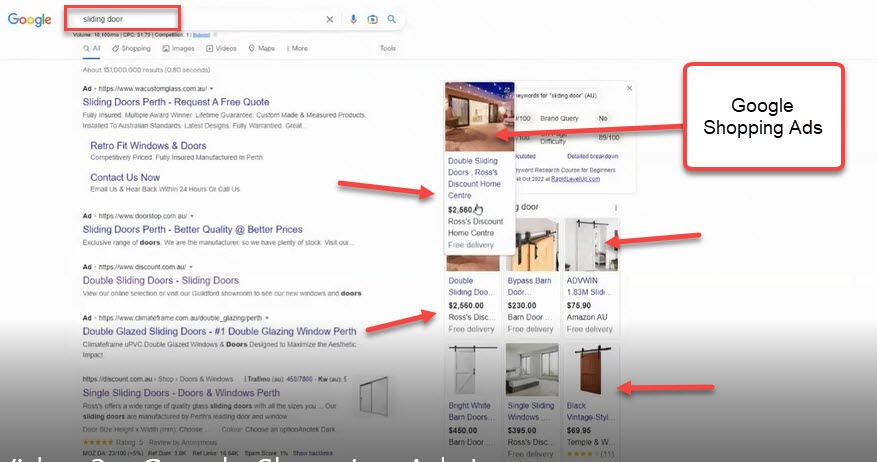Switch to the Shopping tab
This screenshot has height=462, width=877.
(131, 49)
